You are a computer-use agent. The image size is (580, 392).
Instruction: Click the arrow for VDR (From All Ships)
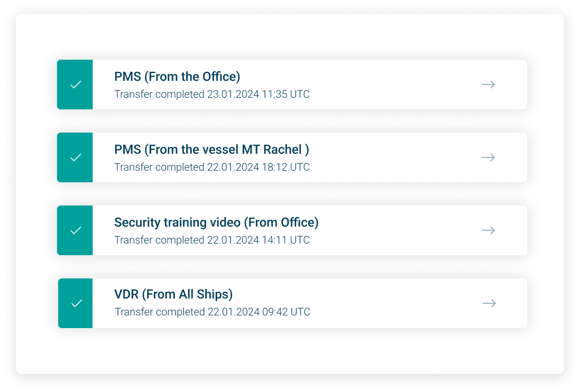(x=489, y=303)
